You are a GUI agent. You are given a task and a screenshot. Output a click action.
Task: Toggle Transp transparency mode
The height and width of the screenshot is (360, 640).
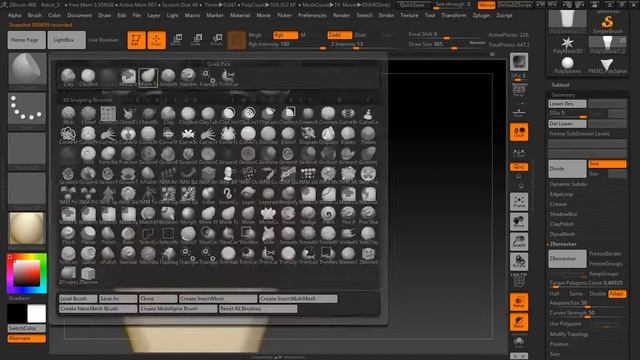[519, 302]
